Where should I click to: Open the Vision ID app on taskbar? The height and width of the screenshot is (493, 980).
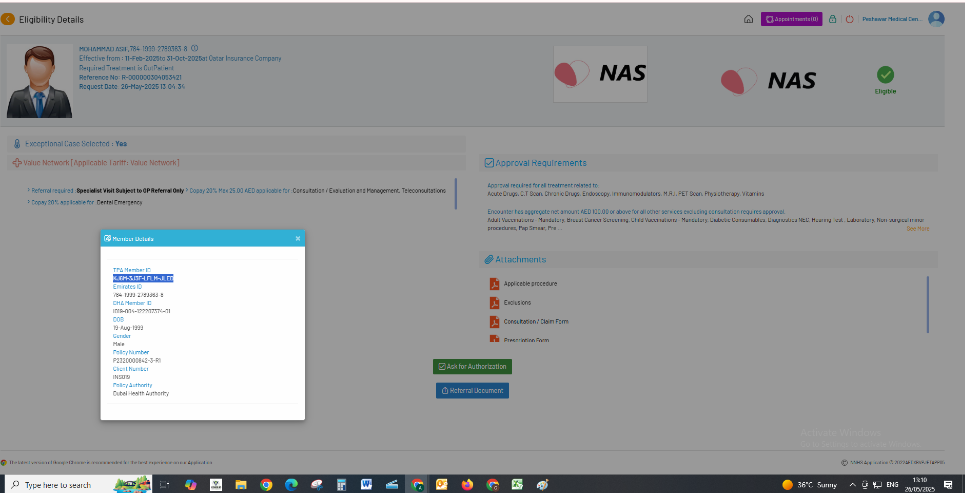[216, 484]
